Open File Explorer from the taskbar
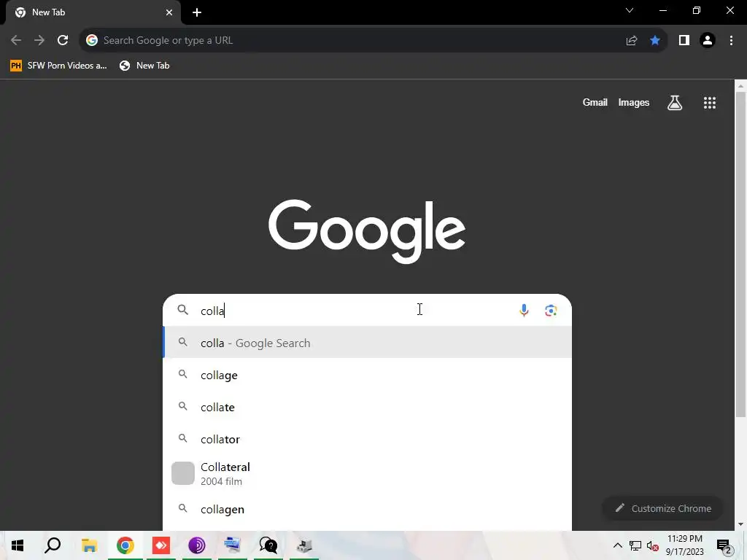Viewport: 747px width, 560px height. point(89,545)
